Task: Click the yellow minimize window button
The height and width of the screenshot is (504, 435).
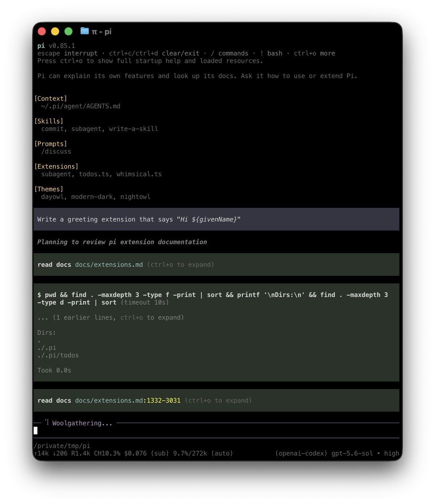Action: [55, 32]
